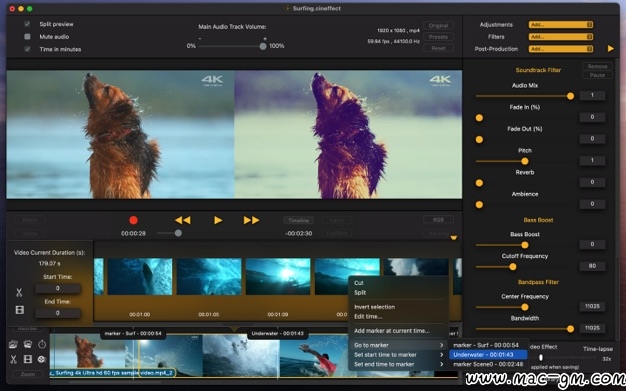Viewport: 626px width, 391px height.
Task: Toggle the Time in minutes checkbox
Action: (x=27, y=49)
